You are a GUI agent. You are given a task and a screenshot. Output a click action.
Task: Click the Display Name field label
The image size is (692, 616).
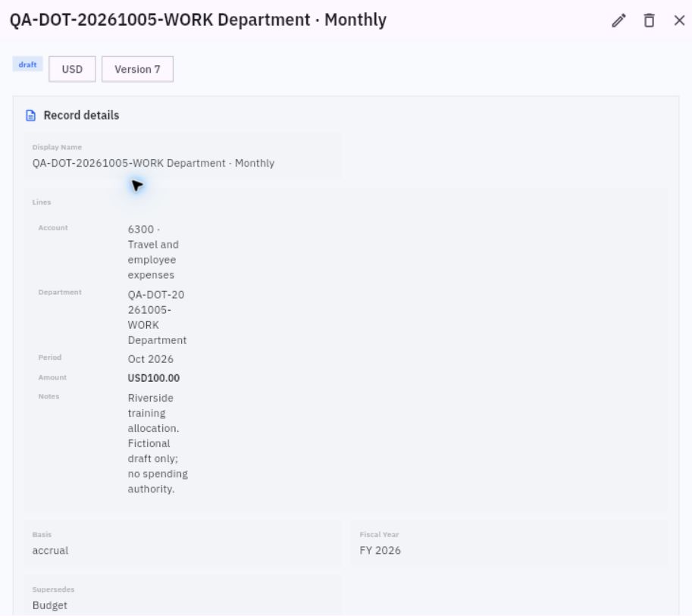[57, 147]
